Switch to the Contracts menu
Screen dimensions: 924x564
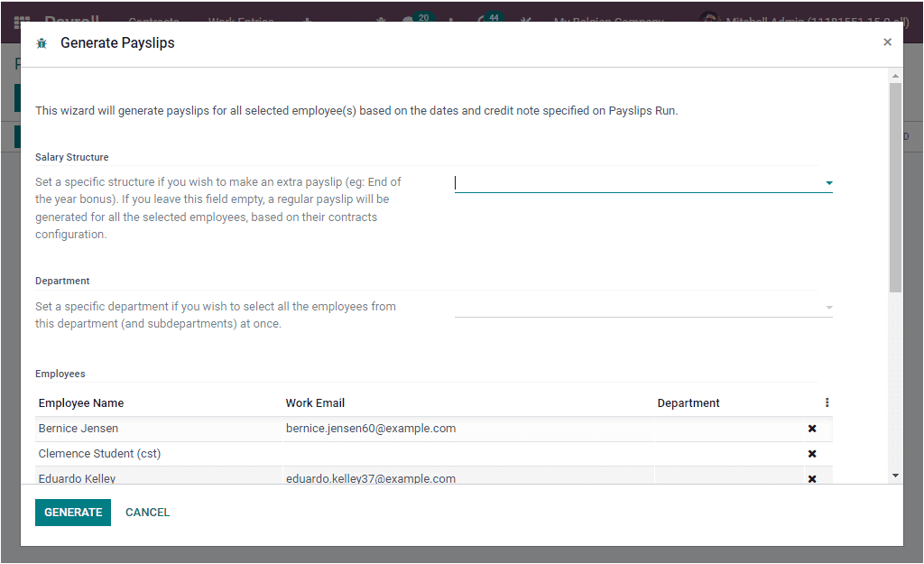pyautogui.click(x=153, y=21)
